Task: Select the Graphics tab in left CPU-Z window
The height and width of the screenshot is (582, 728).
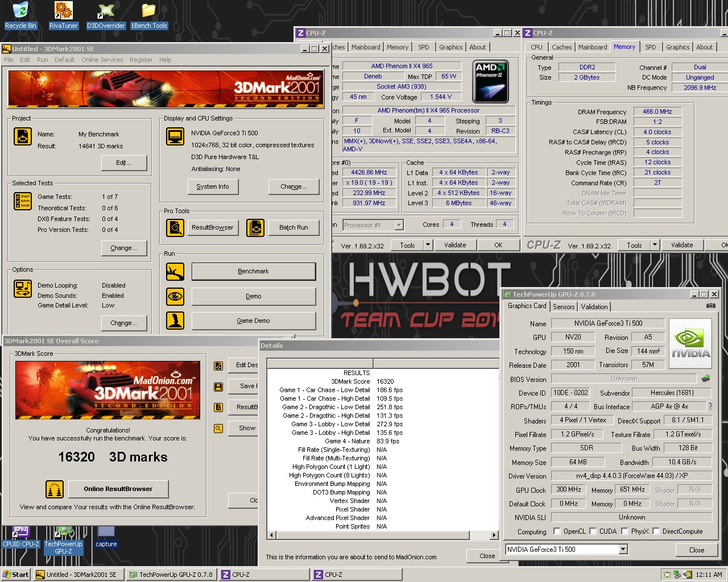Action: pyautogui.click(x=450, y=47)
